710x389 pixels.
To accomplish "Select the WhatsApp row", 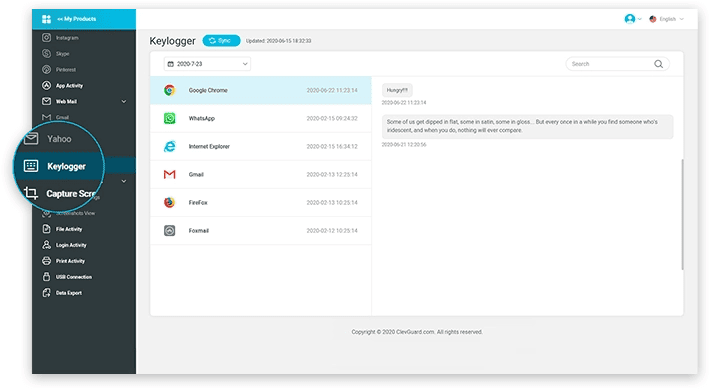I will pyautogui.click(x=261, y=118).
